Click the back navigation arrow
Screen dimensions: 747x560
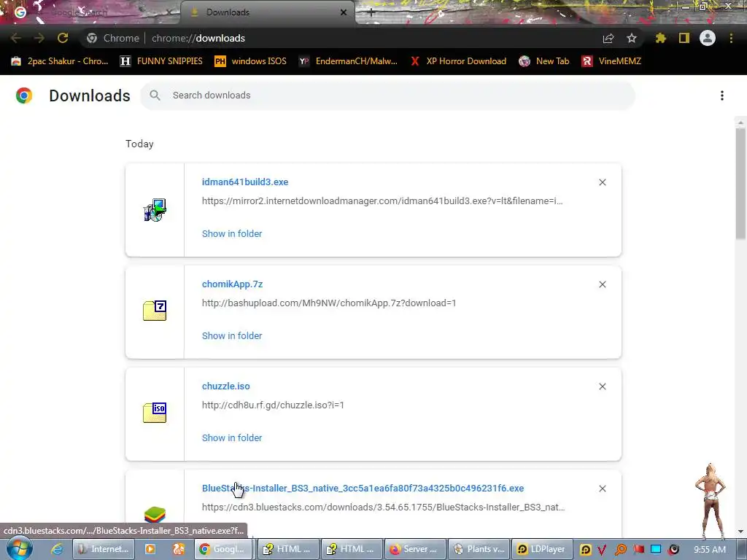[16, 38]
